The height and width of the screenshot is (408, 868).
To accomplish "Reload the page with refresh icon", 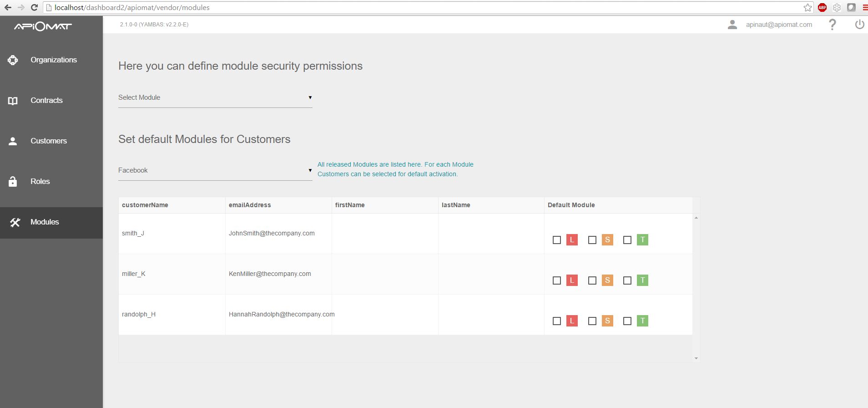I will 34,7.
